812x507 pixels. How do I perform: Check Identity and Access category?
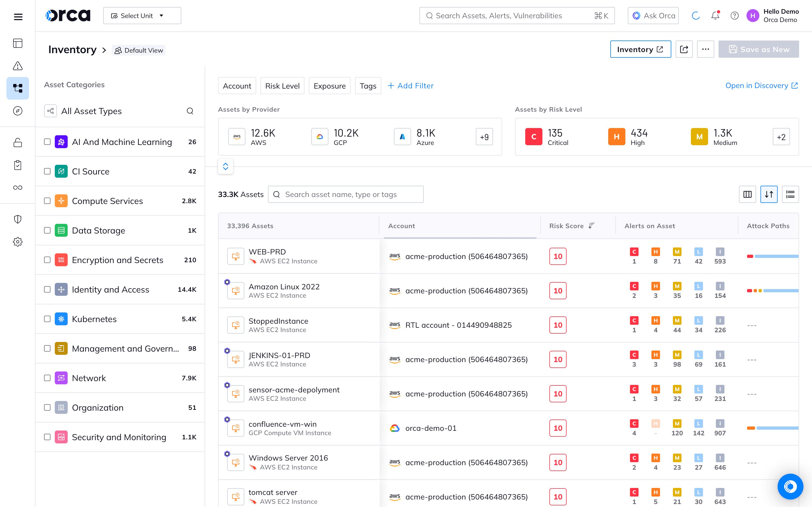(x=47, y=289)
